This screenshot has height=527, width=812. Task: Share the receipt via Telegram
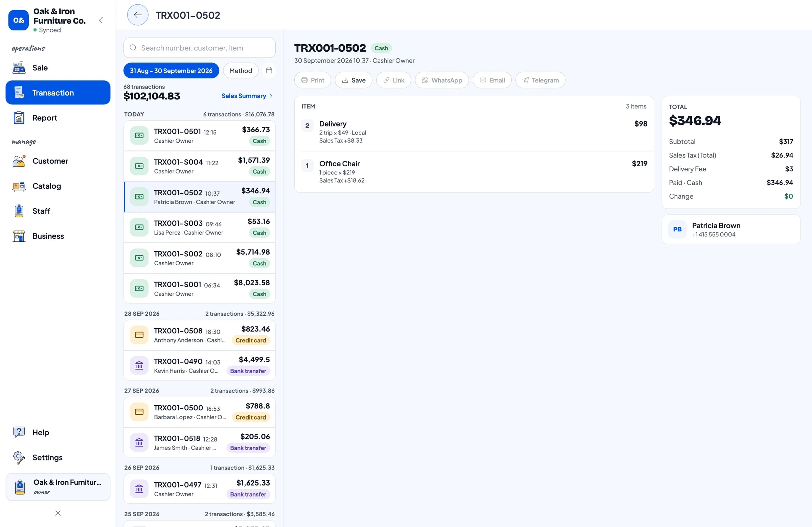[x=540, y=80]
